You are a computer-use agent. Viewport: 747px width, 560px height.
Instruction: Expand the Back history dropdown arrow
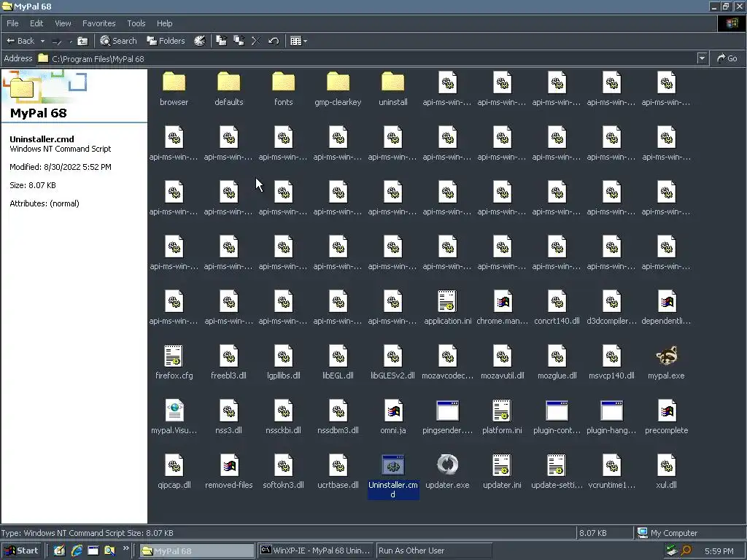(42, 41)
